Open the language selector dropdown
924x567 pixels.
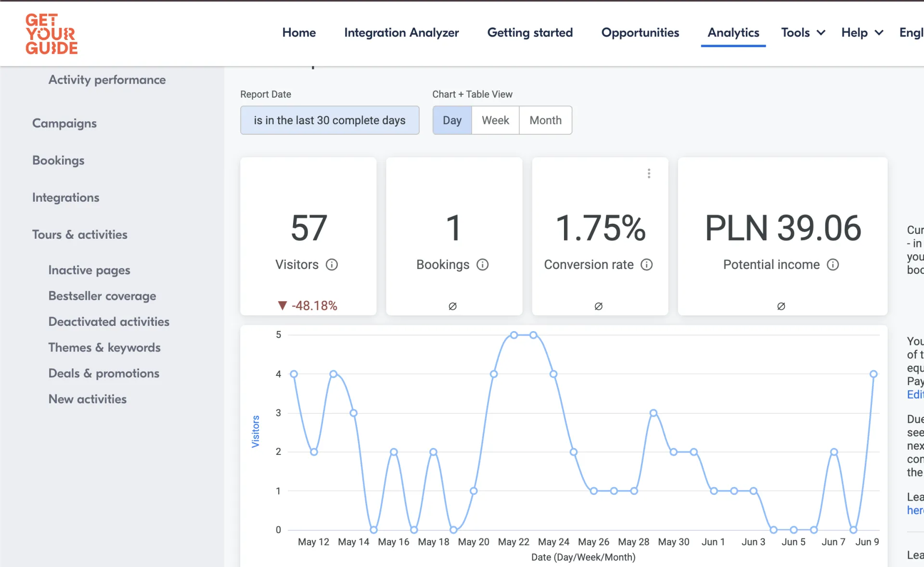(911, 33)
